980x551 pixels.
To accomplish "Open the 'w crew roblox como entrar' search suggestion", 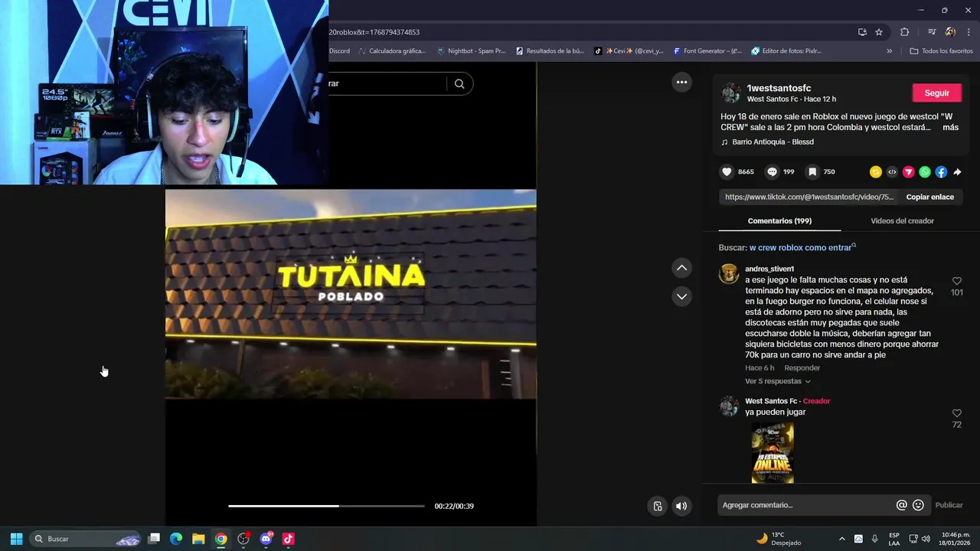I will [x=801, y=248].
